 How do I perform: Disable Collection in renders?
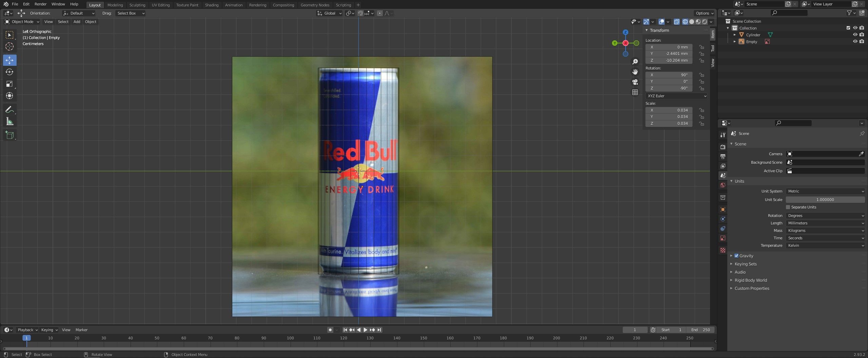coord(862,28)
